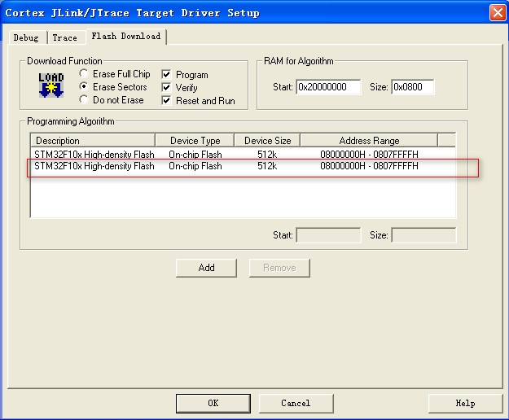The width and height of the screenshot is (509, 420).
Task: Choose Do not Erase option
Action: pos(84,100)
